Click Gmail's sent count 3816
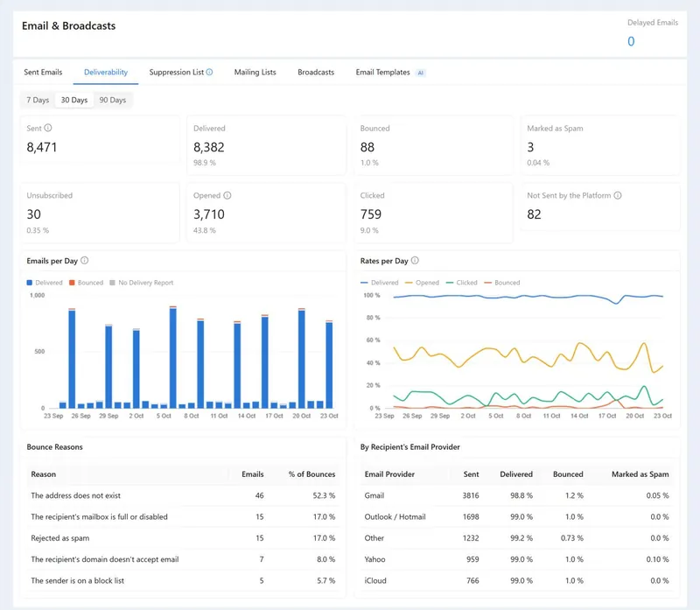Image resolution: width=700 pixels, height=610 pixels. tap(471, 495)
